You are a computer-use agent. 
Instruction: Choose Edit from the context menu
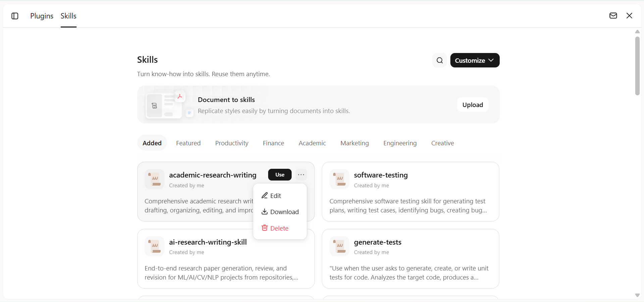click(x=280, y=196)
